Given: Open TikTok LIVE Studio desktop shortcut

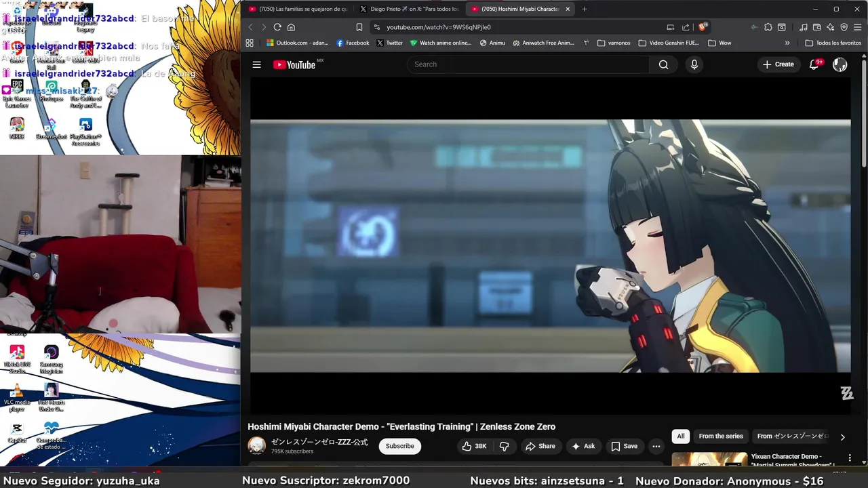Looking at the screenshot, I should tap(17, 359).
